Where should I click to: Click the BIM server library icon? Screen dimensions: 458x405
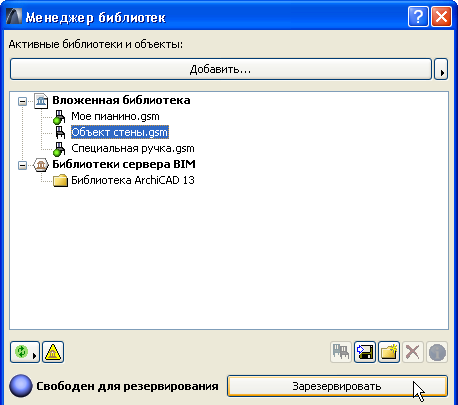41,165
